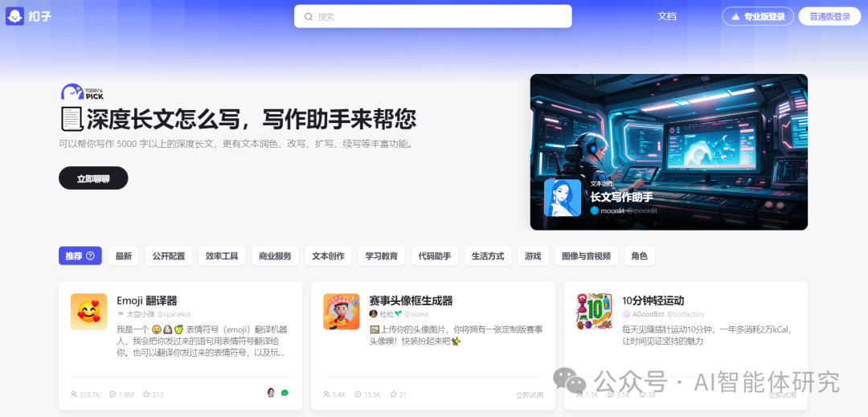868x417 pixels.
Task: Click the 深度长文怎么写 headline
Action: point(238,119)
